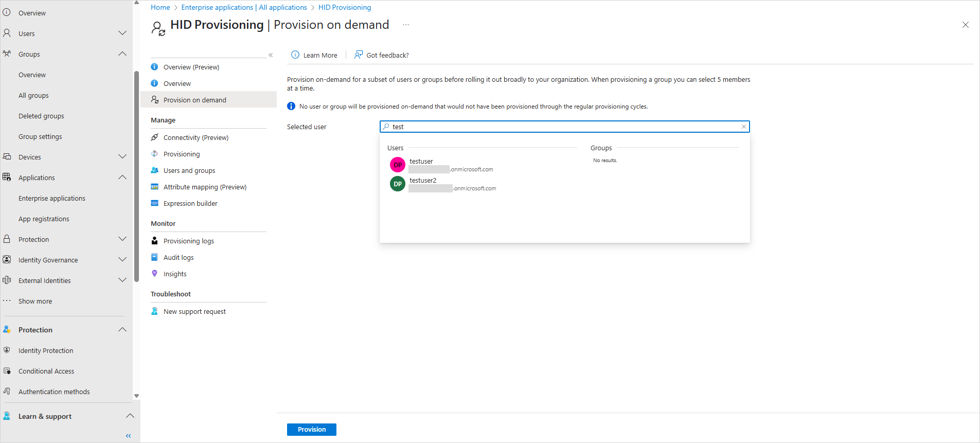Click the Attribute mapping table icon

pyautogui.click(x=154, y=187)
